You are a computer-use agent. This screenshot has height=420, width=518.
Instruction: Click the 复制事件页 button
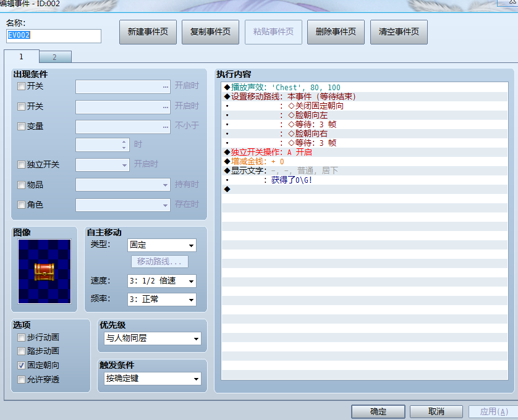210,32
